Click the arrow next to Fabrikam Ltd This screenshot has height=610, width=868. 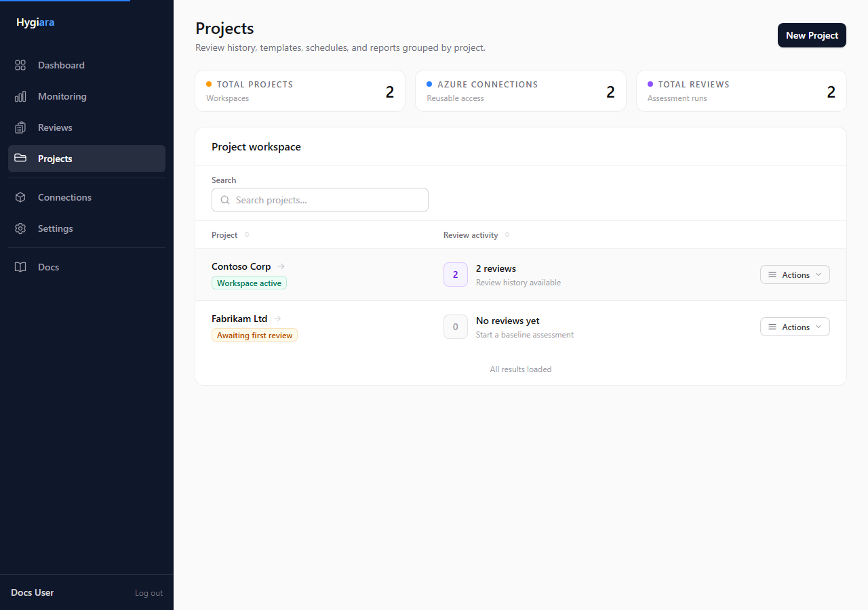click(x=277, y=319)
